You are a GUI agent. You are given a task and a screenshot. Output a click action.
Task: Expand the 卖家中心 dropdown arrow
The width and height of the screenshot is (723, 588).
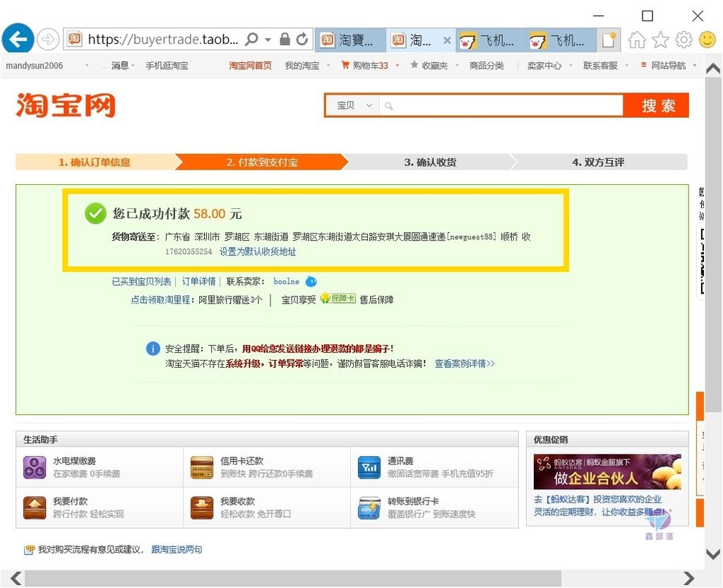[x=570, y=66]
